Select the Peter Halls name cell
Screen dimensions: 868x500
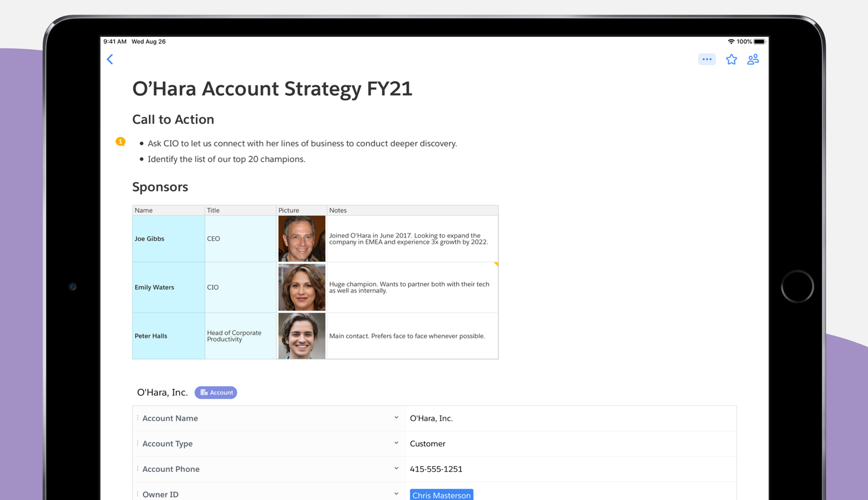(169, 336)
